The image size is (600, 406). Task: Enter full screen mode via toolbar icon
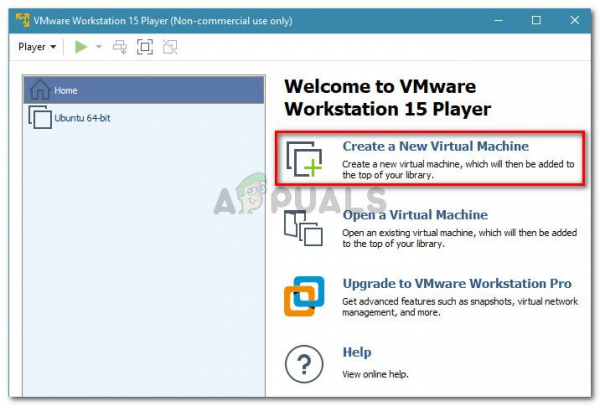[x=145, y=47]
